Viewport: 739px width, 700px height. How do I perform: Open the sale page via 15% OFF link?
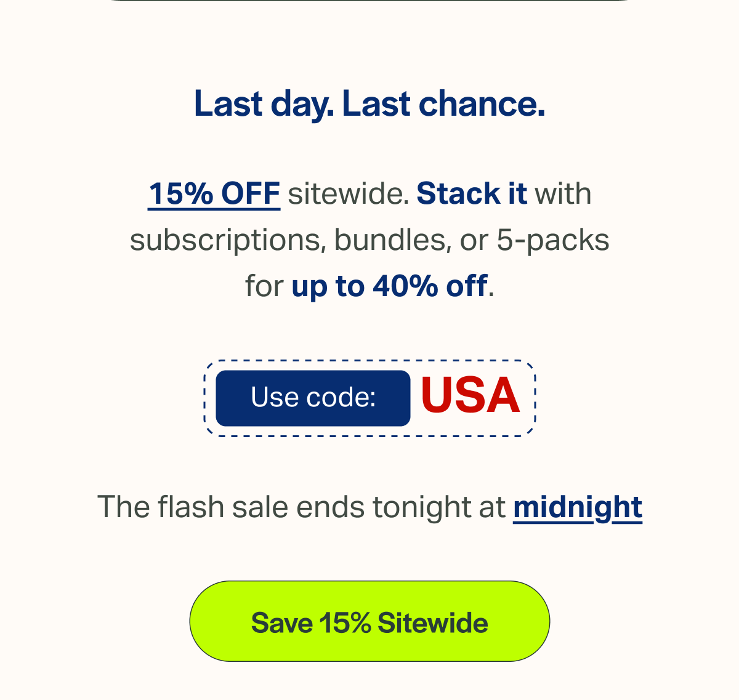[x=213, y=194]
